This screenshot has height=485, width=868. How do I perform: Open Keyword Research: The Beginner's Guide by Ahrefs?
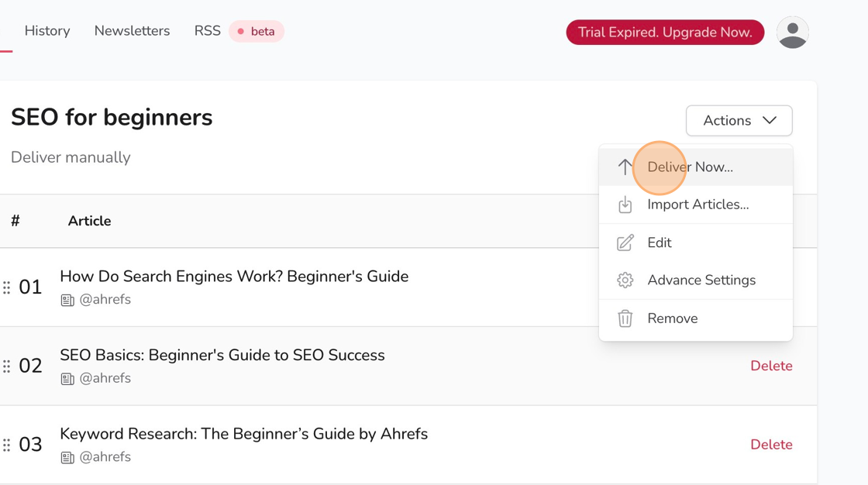(243, 434)
